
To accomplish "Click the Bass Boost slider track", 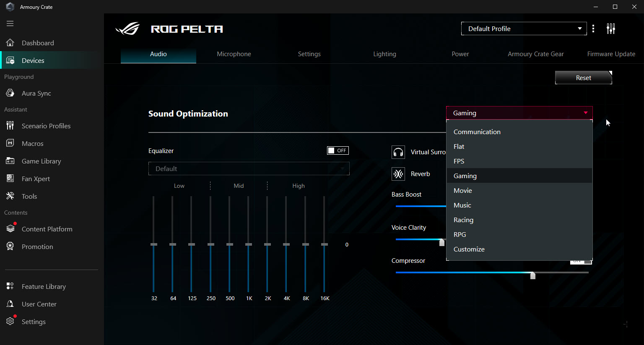I will click(421, 206).
